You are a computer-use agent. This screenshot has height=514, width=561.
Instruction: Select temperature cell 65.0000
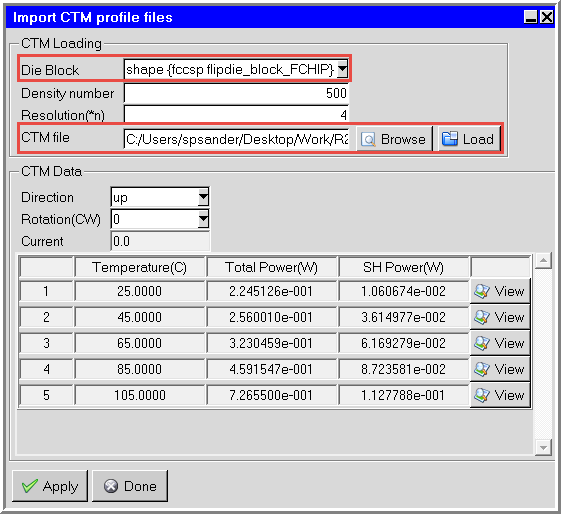pyautogui.click(x=140, y=343)
